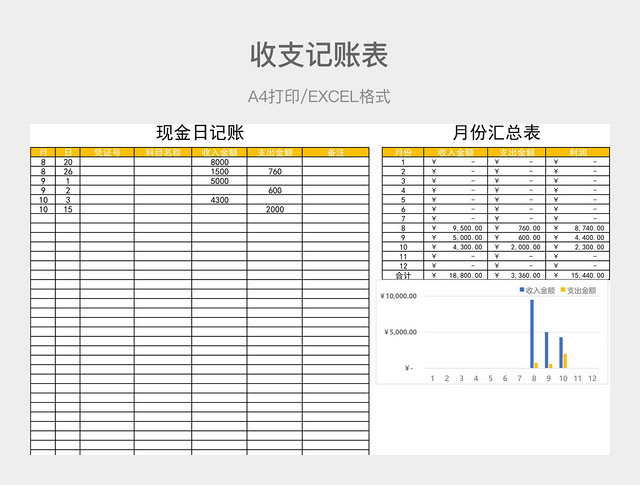Click the 凭证号 column header
640x485 pixels.
click(107, 152)
